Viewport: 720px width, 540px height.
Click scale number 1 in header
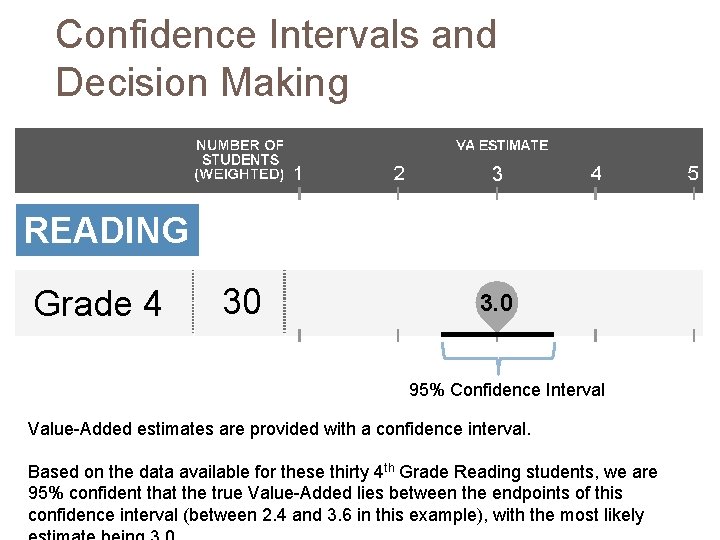point(298,174)
